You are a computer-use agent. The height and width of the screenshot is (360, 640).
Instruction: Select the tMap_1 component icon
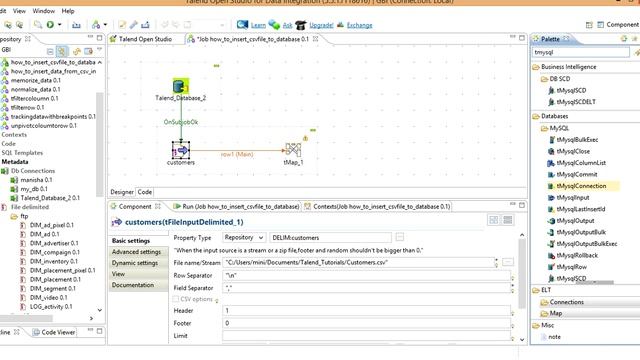pos(293,150)
